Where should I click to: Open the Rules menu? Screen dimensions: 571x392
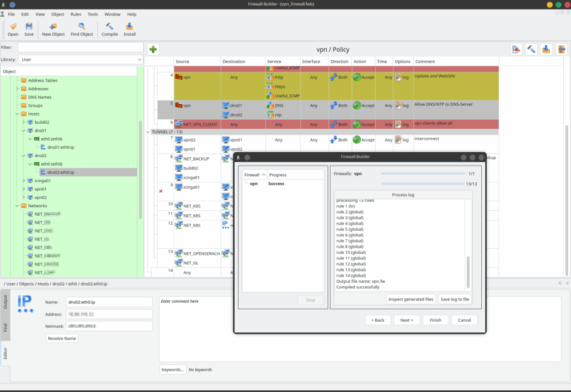(76, 14)
